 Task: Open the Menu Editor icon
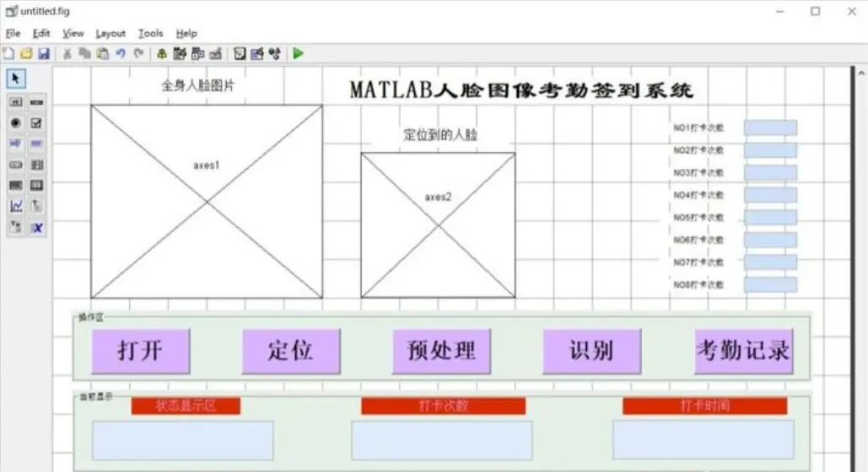point(180,54)
